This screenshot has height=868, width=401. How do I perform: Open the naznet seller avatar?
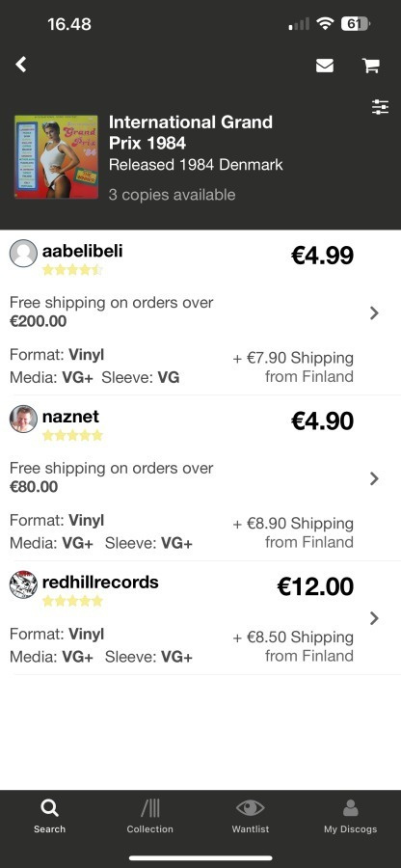[x=23, y=420]
